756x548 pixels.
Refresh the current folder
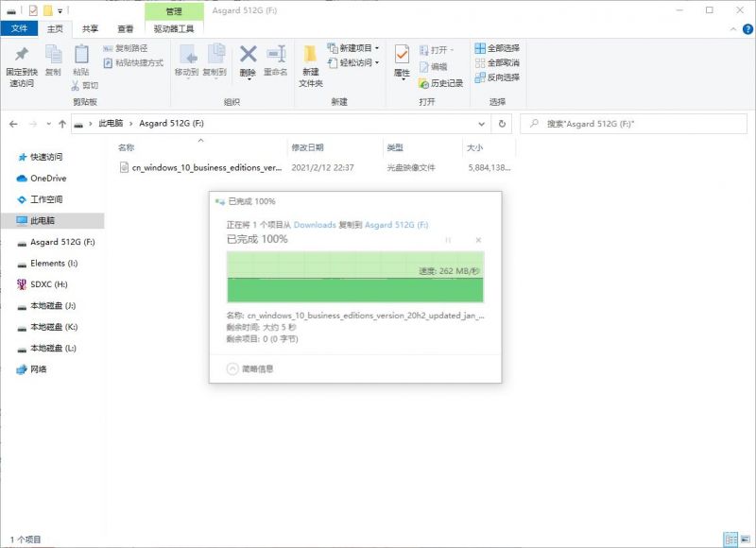502,124
